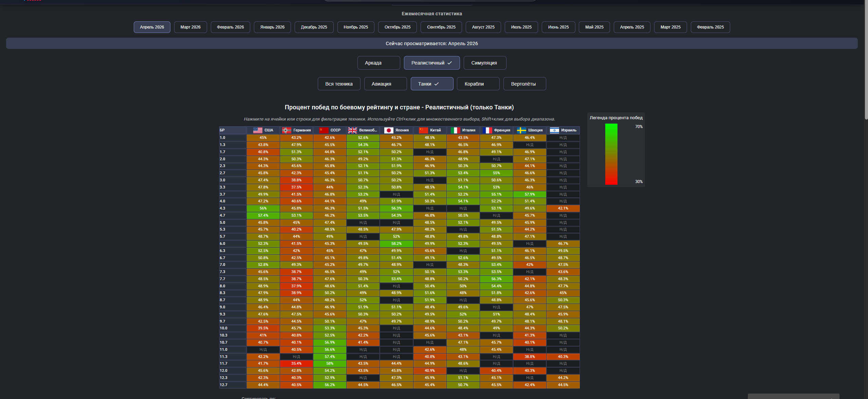Click the Japan flag column header
The image size is (868, 399).
tap(396, 130)
